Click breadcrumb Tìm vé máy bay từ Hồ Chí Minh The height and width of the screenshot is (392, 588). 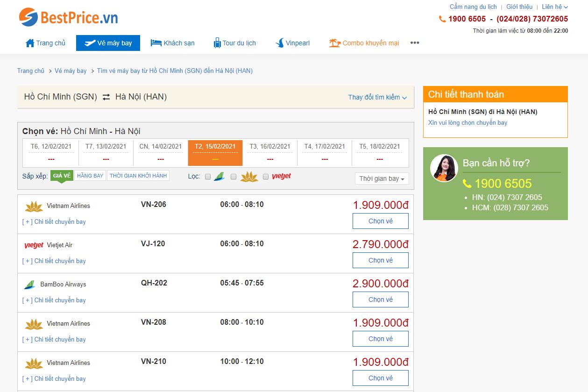[x=175, y=71]
